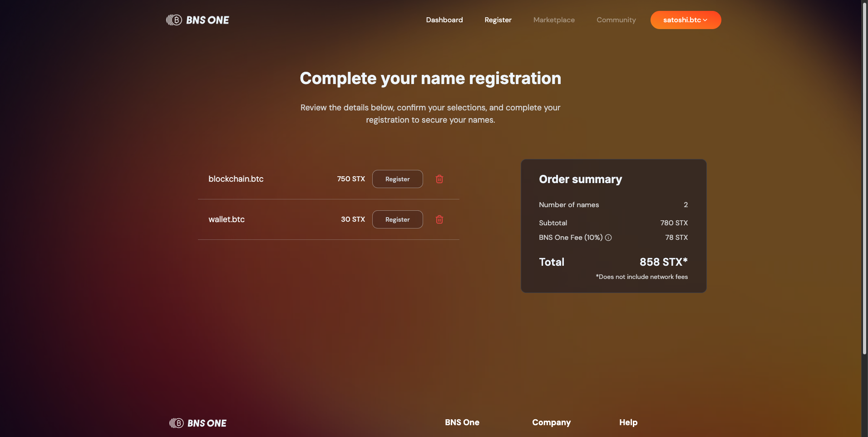868x437 pixels.
Task: Click the Subtotal label
Action: tap(553, 223)
